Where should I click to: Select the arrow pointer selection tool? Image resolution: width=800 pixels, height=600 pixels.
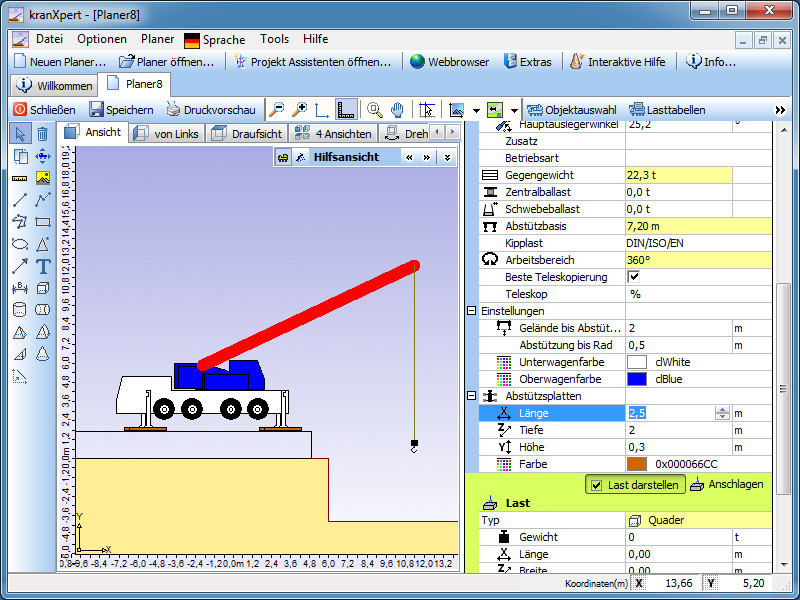click(x=20, y=134)
